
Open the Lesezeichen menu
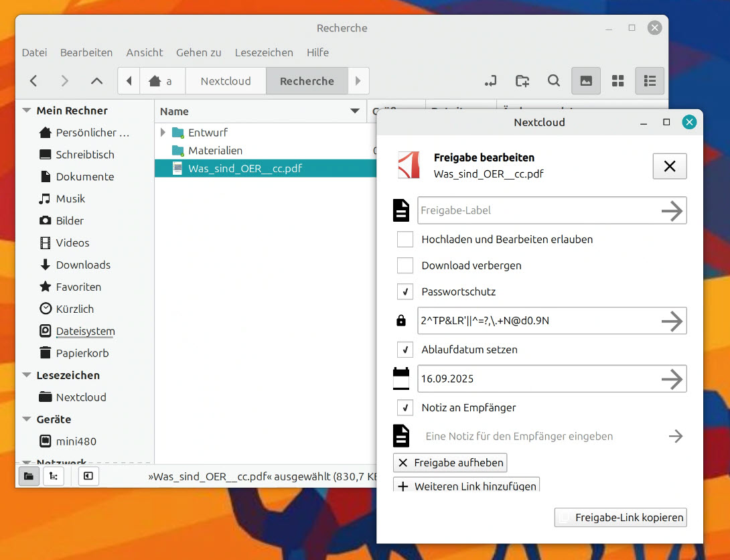[264, 52]
